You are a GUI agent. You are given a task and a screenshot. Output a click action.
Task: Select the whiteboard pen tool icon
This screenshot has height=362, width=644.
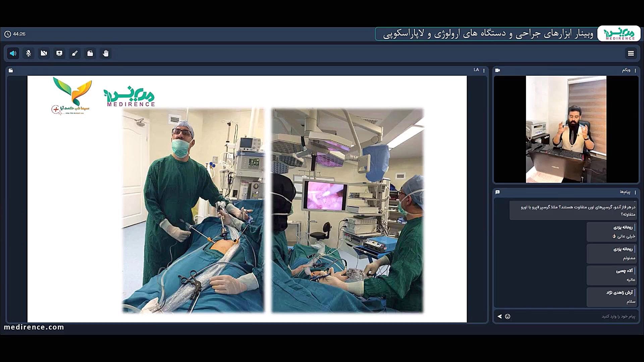tap(75, 53)
